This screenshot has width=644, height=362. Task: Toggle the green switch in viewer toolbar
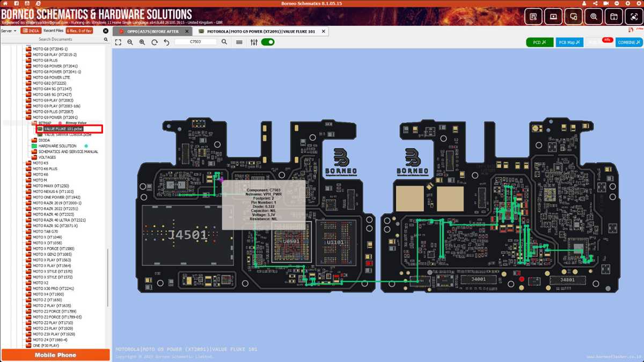[268, 42]
